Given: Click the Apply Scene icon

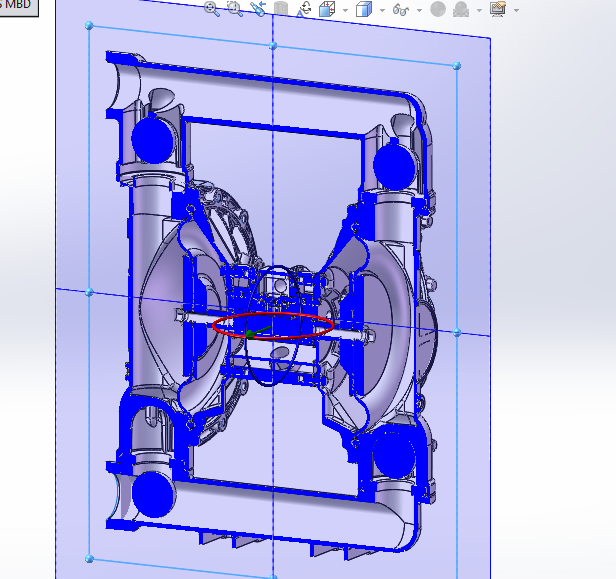Looking at the screenshot, I should pyautogui.click(x=461, y=9).
